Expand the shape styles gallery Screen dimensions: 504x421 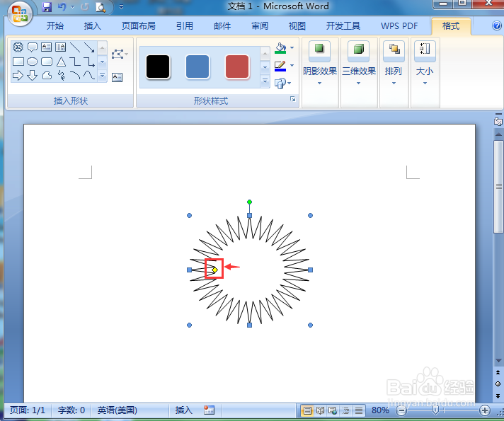[x=265, y=81]
